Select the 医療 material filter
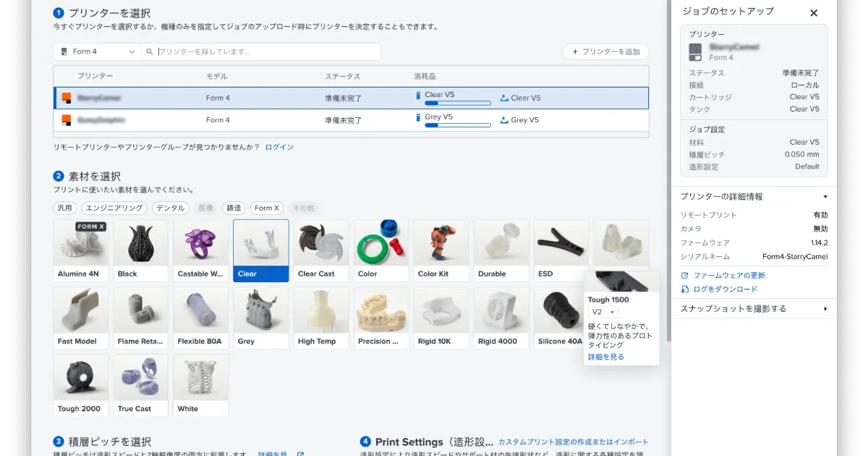Viewport: 868px width, 456px height. pos(205,208)
